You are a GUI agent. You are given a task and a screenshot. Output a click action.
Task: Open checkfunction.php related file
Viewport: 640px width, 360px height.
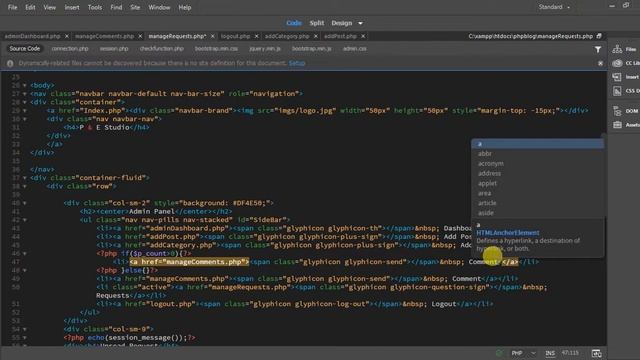pyautogui.click(x=162, y=49)
